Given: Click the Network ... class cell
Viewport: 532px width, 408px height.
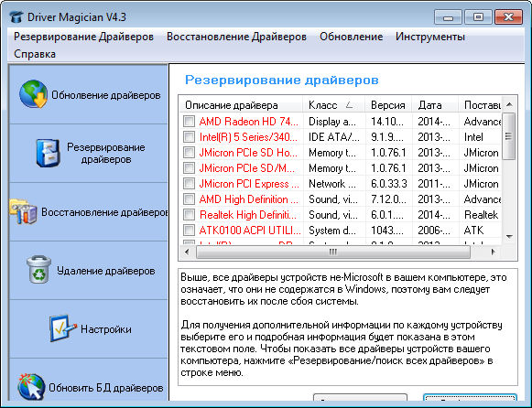Looking at the screenshot, I should 332,184.
